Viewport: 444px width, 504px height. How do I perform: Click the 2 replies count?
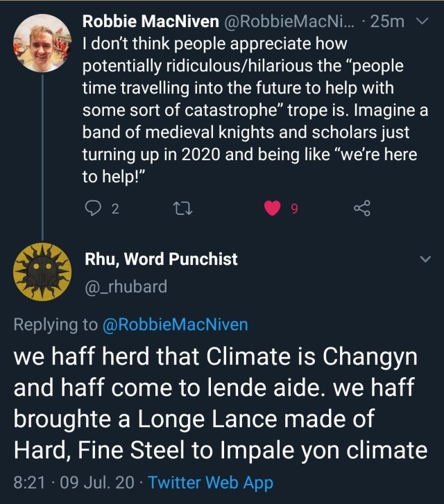coord(114,209)
